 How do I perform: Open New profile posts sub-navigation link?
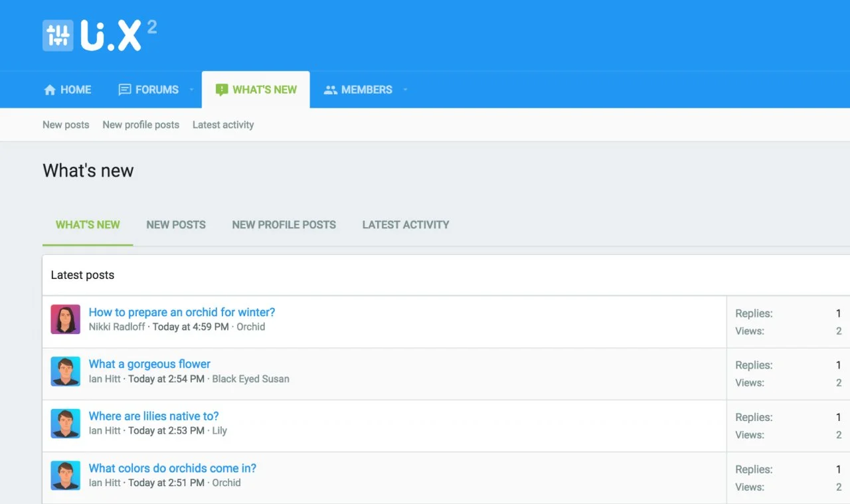tap(141, 125)
